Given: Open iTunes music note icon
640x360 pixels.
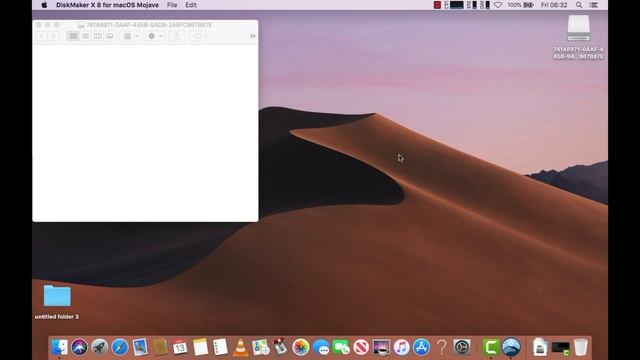Looking at the screenshot, I should tap(402, 347).
